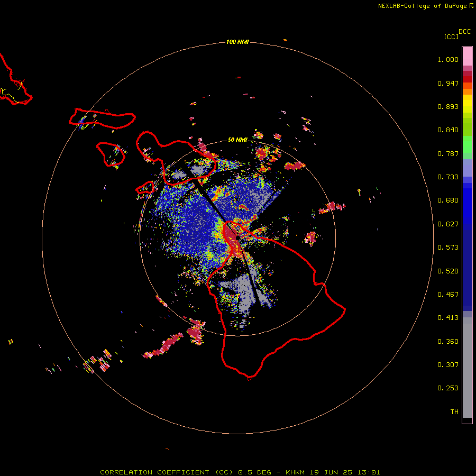Select the 0.360 value on color scale
Image resolution: width=476 pixels, height=476 pixels.
coord(448,342)
